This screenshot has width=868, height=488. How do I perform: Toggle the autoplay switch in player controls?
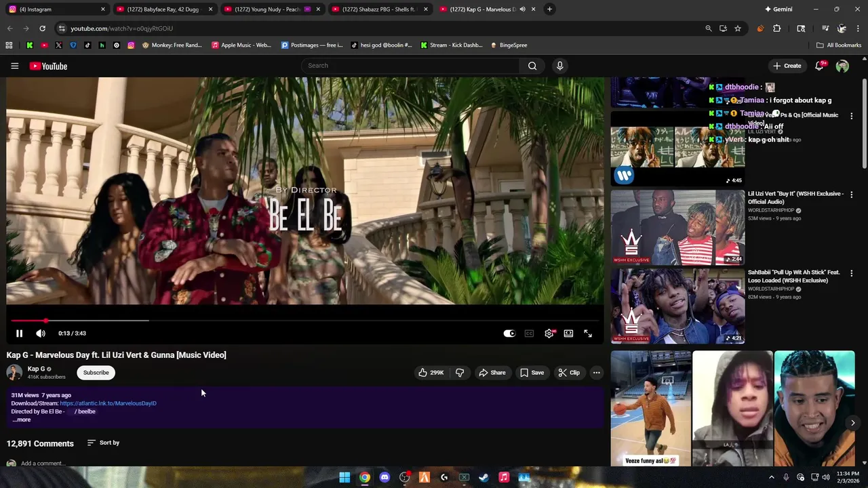509,333
